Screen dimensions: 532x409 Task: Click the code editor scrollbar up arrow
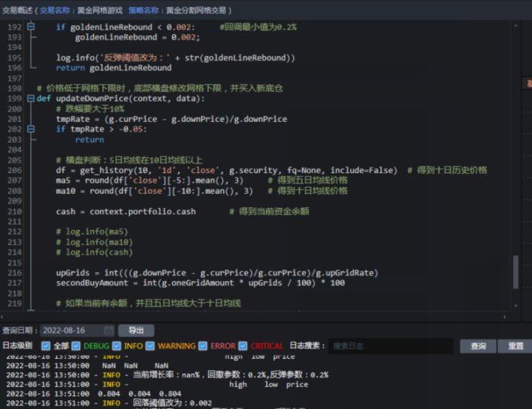pos(516,26)
